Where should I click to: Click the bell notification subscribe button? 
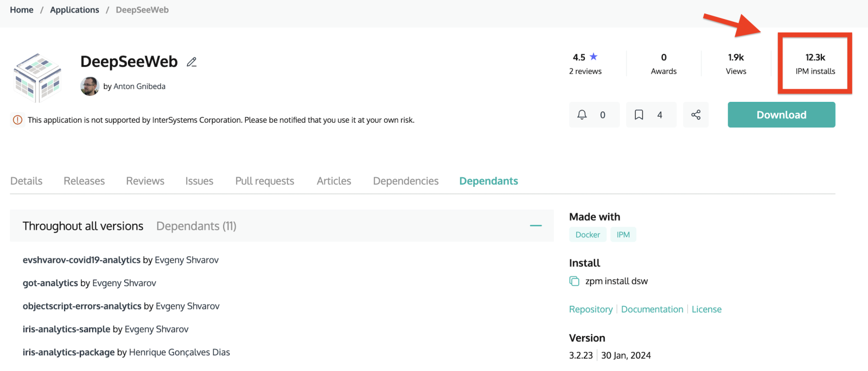594,115
